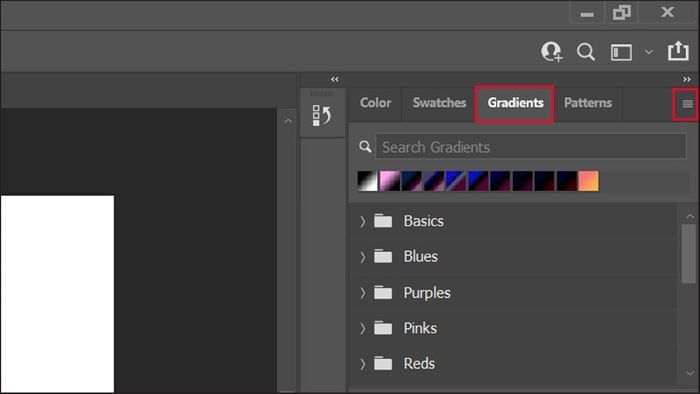
Task: Click gradient list scroll up arrow
Action: (x=690, y=216)
